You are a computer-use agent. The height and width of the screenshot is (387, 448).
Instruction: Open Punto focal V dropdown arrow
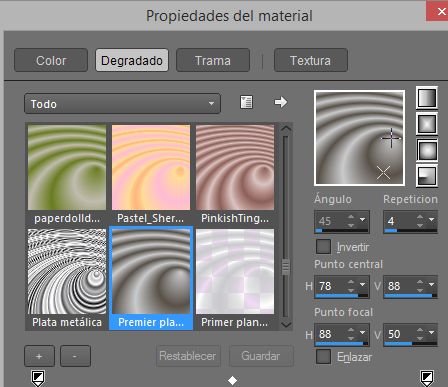click(x=431, y=333)
